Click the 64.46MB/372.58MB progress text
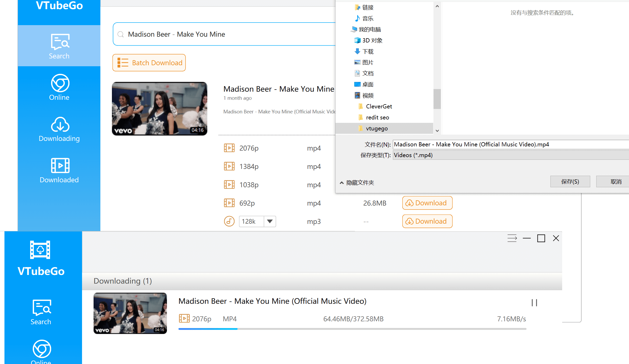 coord(353,319)
